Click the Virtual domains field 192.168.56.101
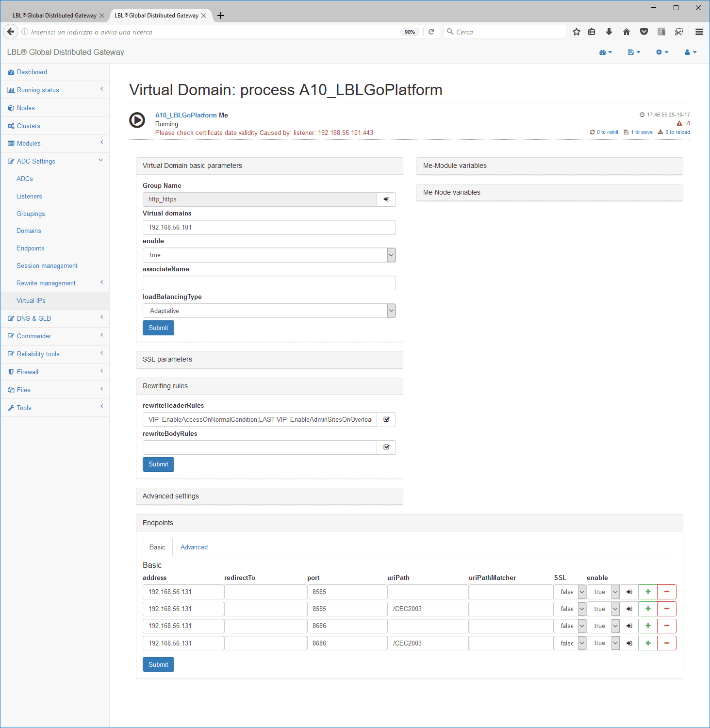This screenshot has height=728, width=710. click(x=269, y=227)
